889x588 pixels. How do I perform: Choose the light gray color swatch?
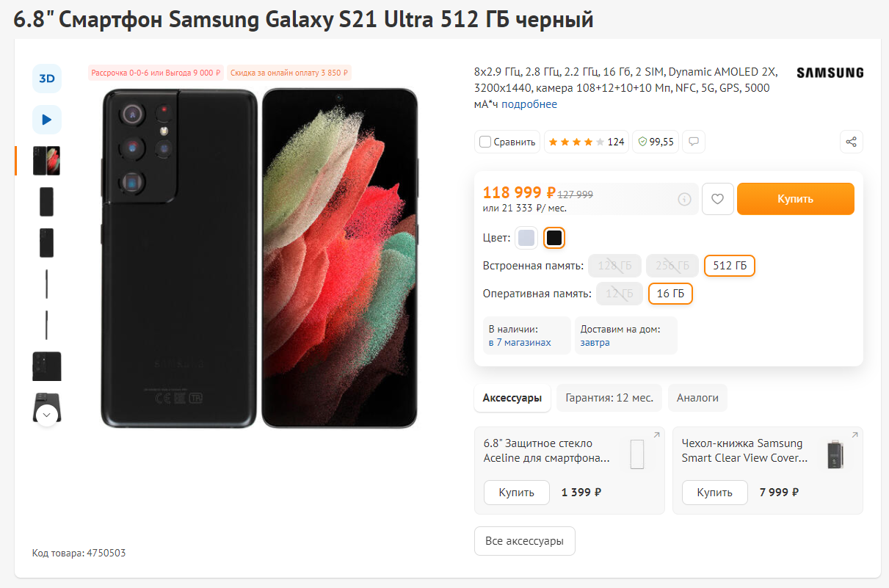(526, 238)
